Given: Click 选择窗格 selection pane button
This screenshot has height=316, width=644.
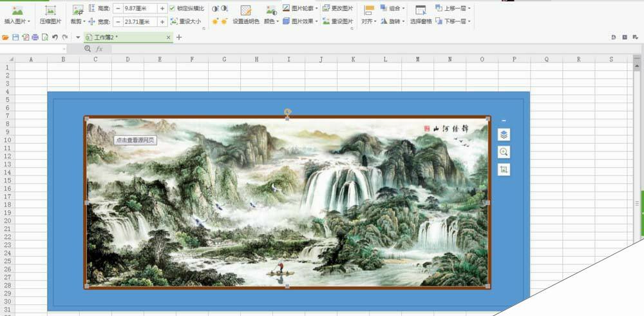Looking at the screenshot, I should [x=421, y=15].
